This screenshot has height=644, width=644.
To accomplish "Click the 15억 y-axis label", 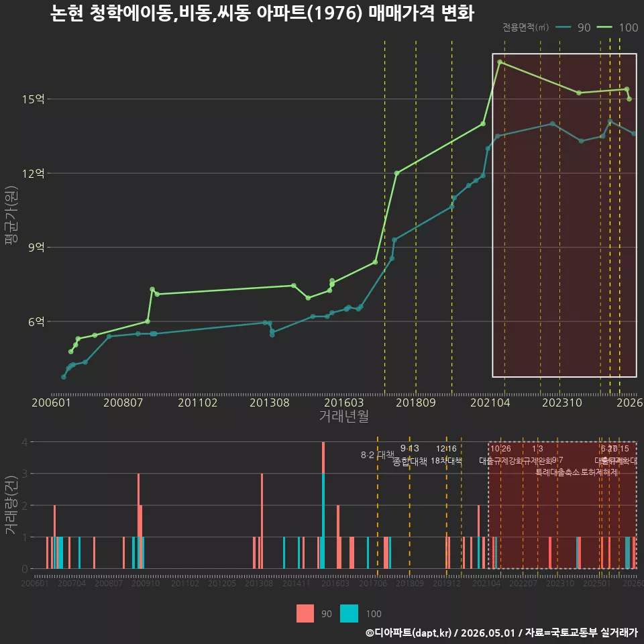I will coord(34,99).
